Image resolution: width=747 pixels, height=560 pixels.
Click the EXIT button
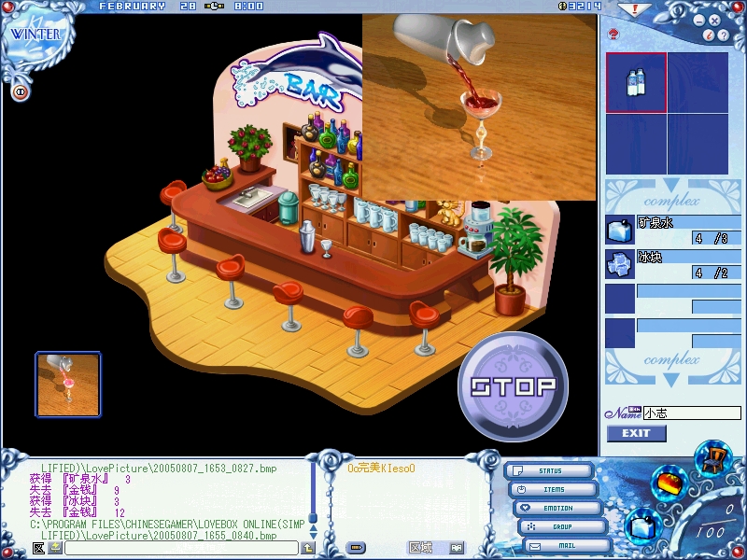pos(636,433)
